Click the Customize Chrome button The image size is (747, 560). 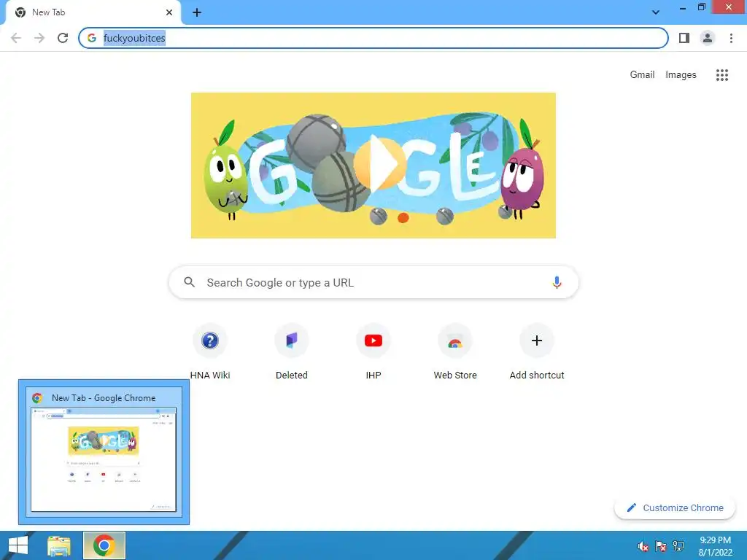click(675, 507)
